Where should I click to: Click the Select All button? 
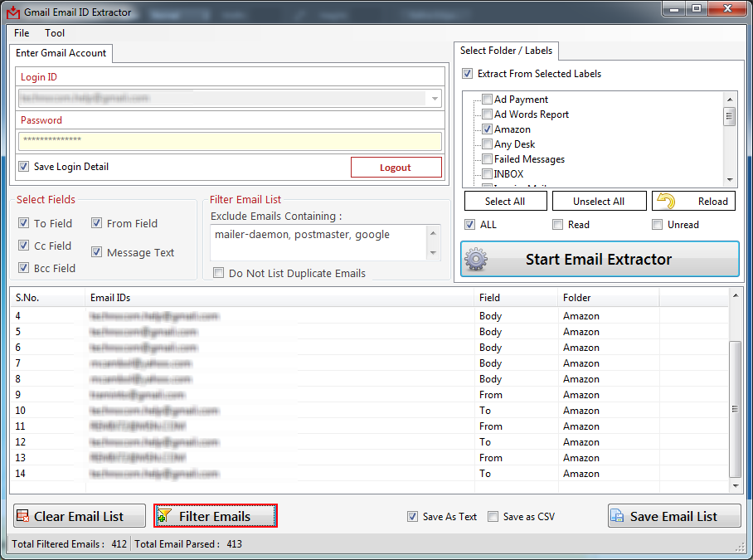[x=505, y=201]
